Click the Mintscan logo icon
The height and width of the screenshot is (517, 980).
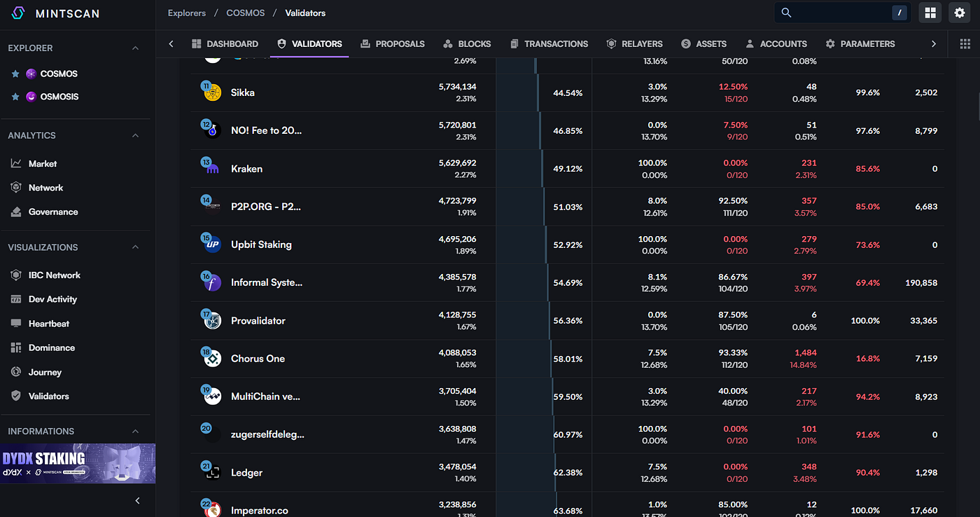coord(18,13)
